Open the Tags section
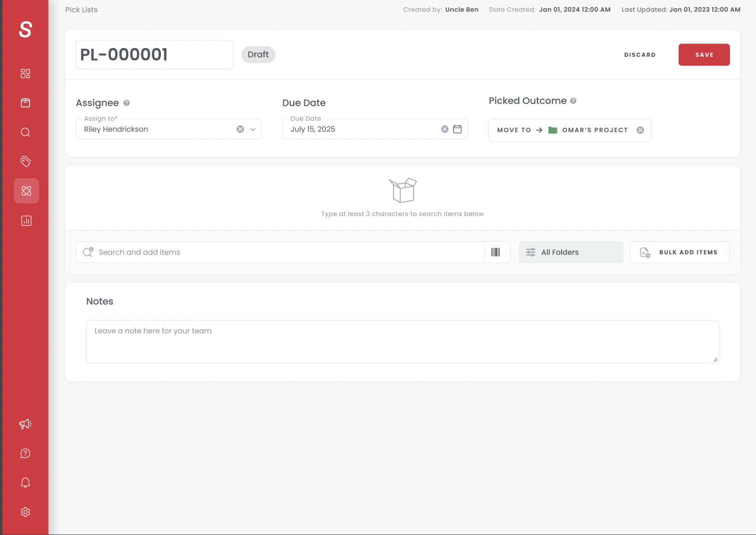This screenshot has height=535, width=756. [x=25, y=161]
